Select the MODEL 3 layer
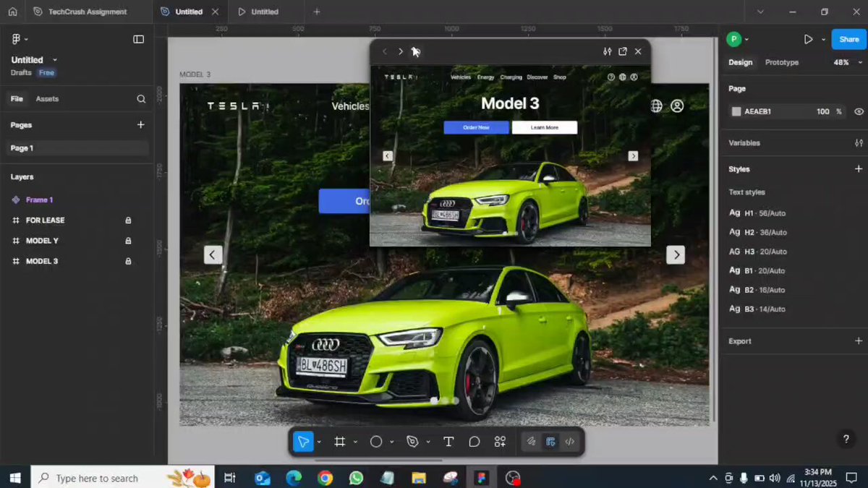The image size is (868, 488). pos(42,261)
